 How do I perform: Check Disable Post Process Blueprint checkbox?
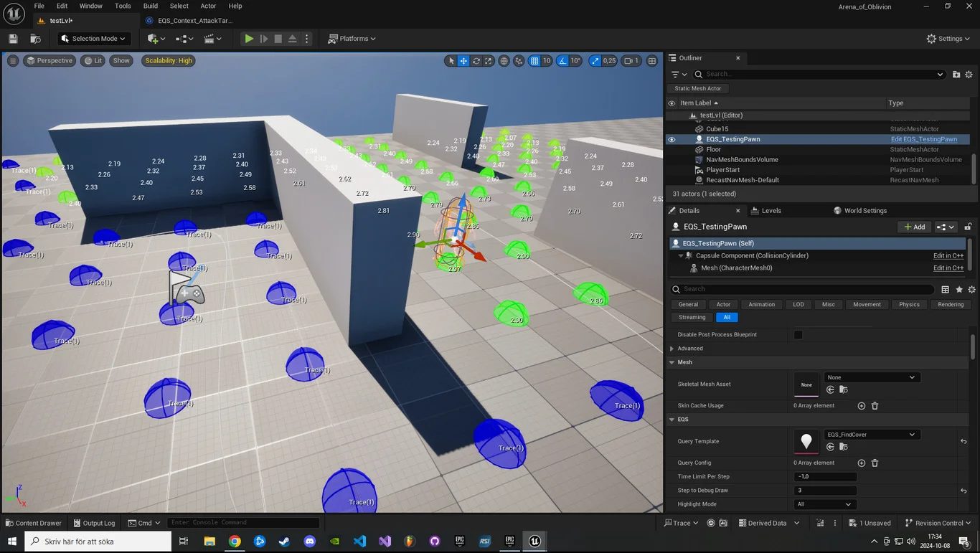pyautogui.click(x=798, y=335)
